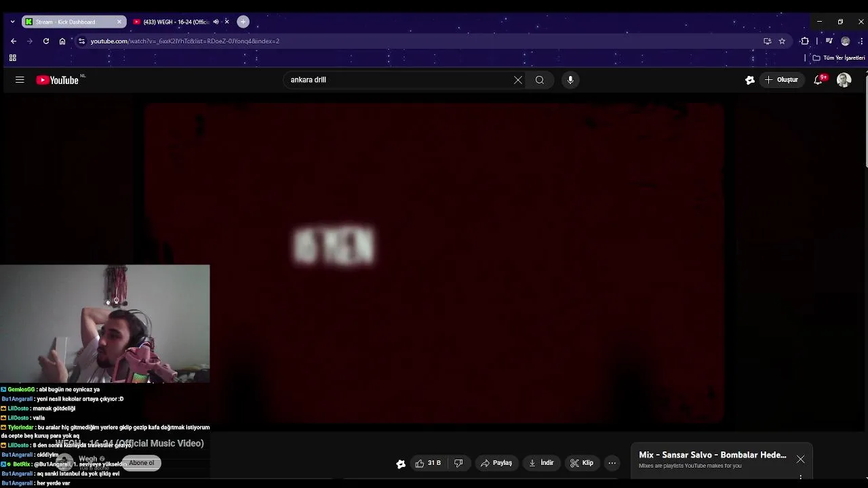The width and height of the screenshot is (868, 488).
Task: Switch to the WEGH - 16-24 YouTube tab
Action: (176, 22)
